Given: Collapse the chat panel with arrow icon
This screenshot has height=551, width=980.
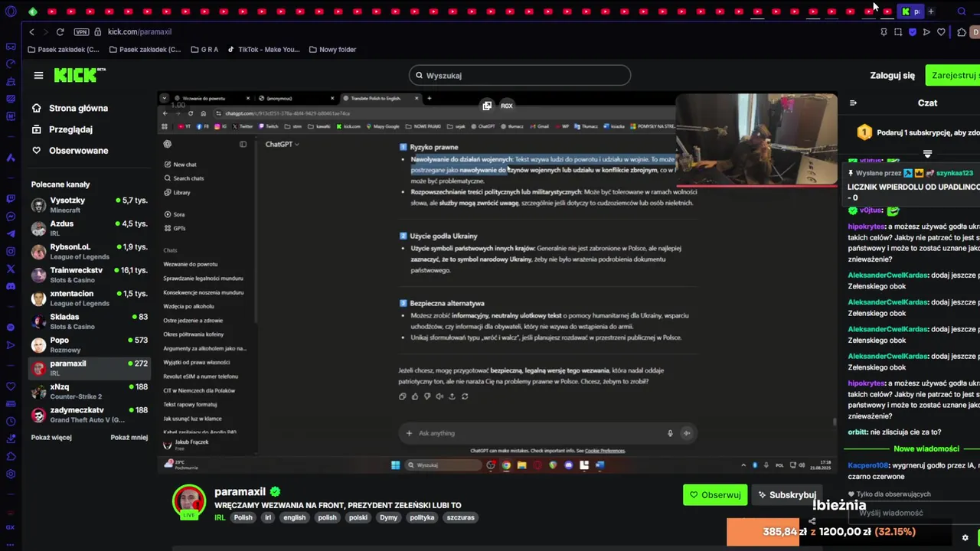Looking at the screenshot, I should pos(853,103).
